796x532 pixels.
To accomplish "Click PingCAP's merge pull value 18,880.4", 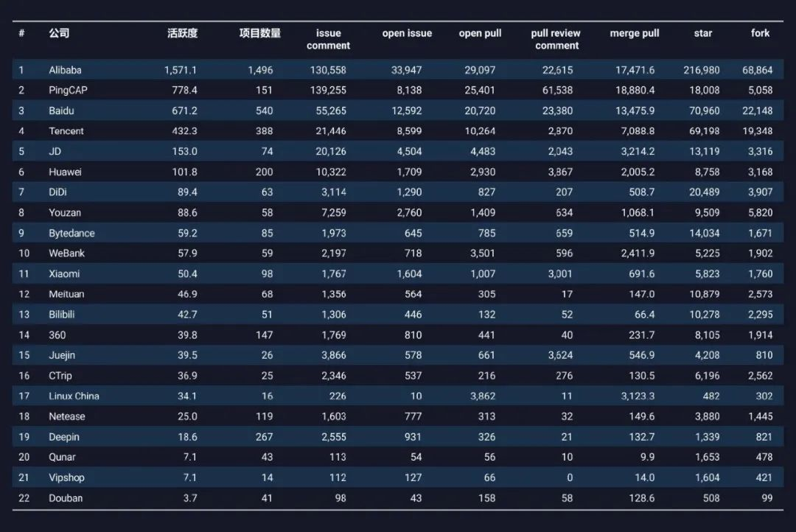I will (635, 91).
